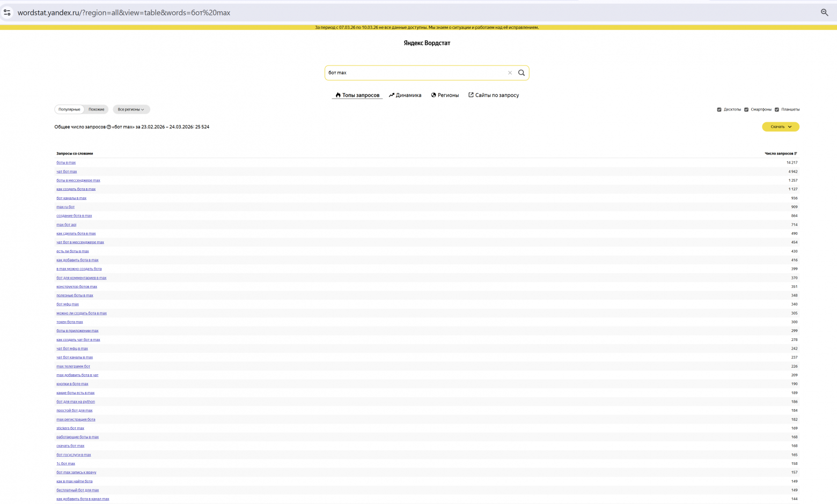Open the "бот мфц max" query link
This screenshot has height=504, width=837.
tap(68, 305)
